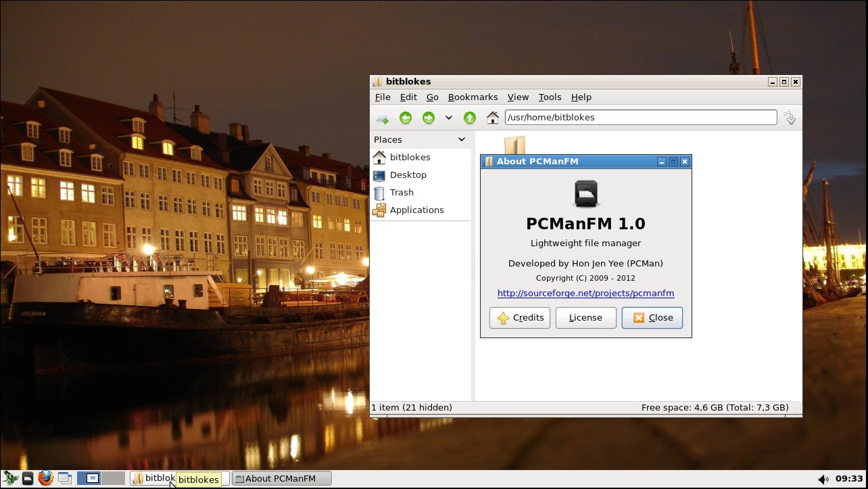Go to parent folder with up arrow
Screen dimensions: 868x489
pos(470,118)
